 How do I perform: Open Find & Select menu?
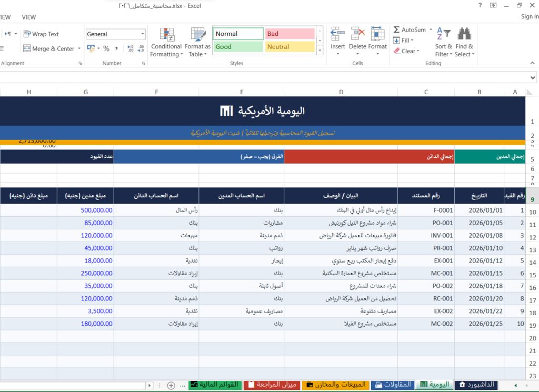point(464,42)
